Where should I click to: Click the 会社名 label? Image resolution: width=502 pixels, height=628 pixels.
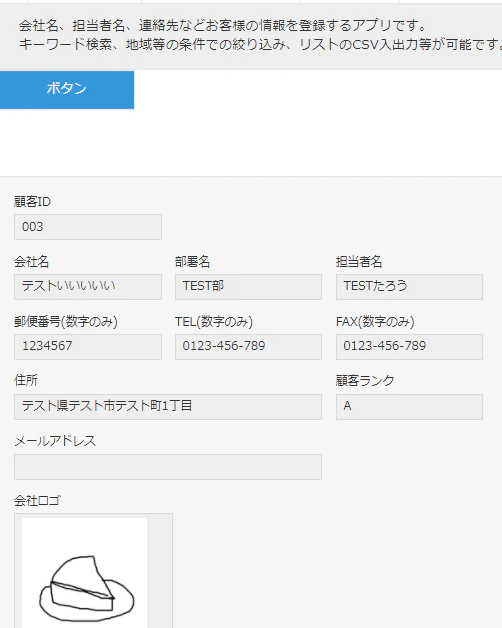click(32, 262)
